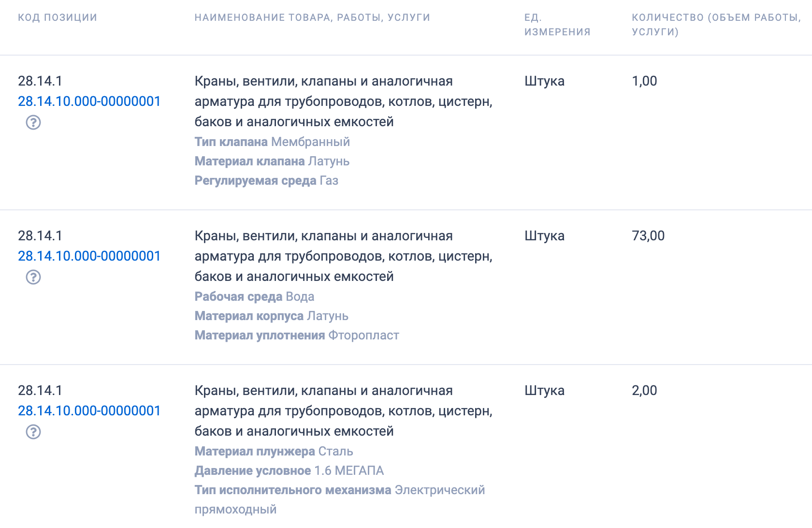
Task: Select the attribute Тип клапана Мембранный
Action: (x=272, y=142)
